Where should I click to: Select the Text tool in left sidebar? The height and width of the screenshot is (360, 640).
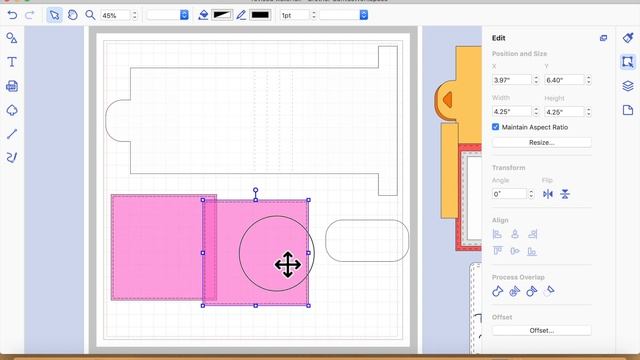(x=12, y=62)
